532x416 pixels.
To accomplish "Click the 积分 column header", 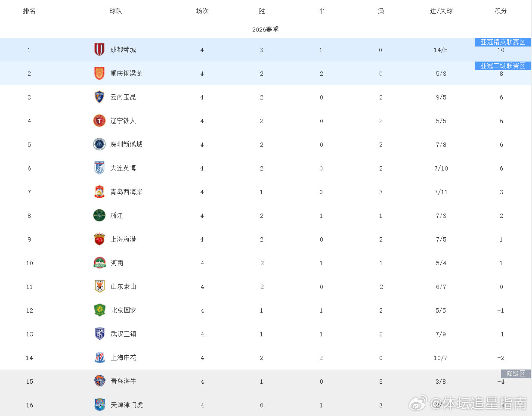I will (x=501, y=11).
